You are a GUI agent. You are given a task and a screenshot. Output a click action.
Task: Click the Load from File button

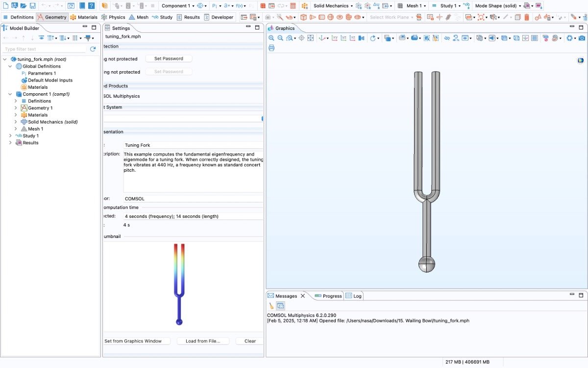coord(202,341)
